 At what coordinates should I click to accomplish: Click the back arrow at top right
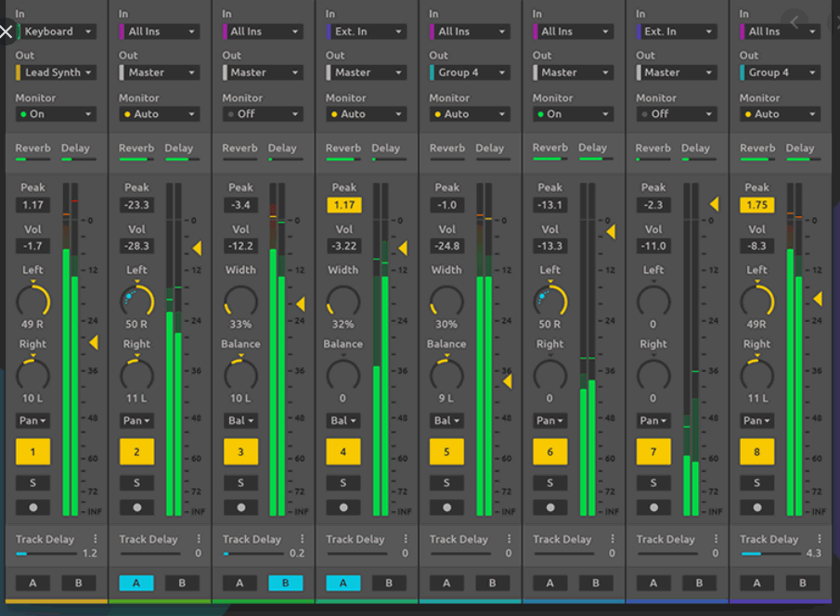click(x=795, y=21)
